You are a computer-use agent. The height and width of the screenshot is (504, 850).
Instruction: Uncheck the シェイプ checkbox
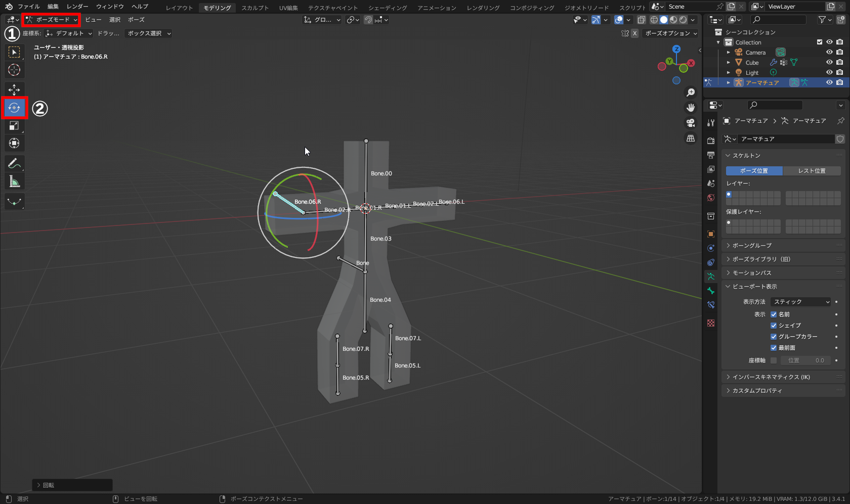click(774, 326)
